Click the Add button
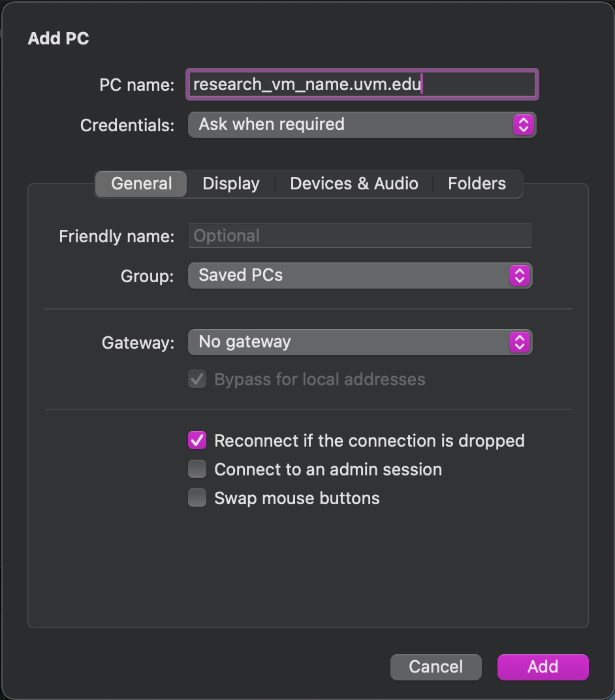The width and height of the screenshot is (615, 700). tap(543, 667)
